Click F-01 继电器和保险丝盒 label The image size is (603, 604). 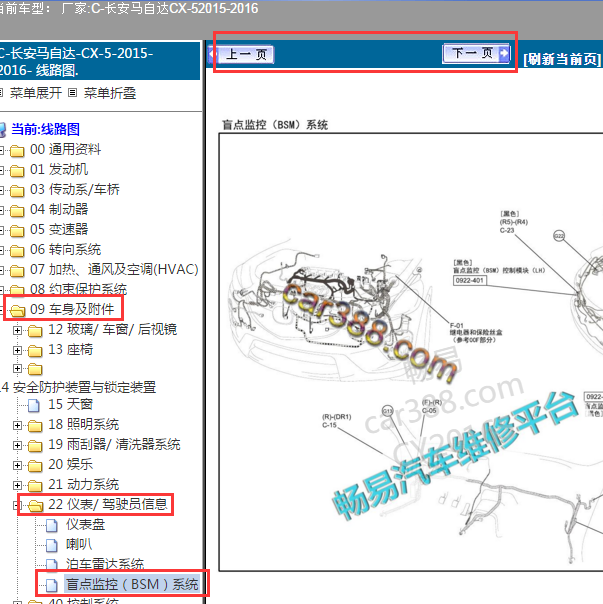[476, 332]
